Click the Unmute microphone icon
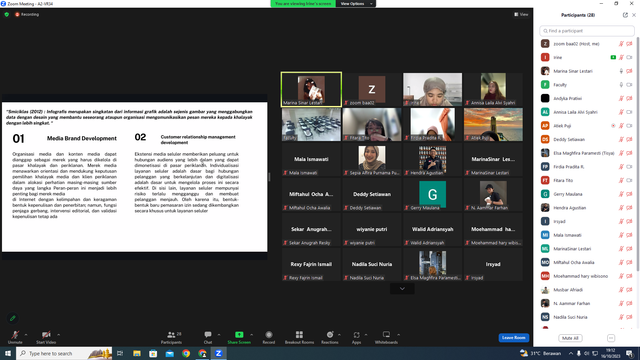The height and width of the screenshot is (360, 640). [x=15, y=335]
